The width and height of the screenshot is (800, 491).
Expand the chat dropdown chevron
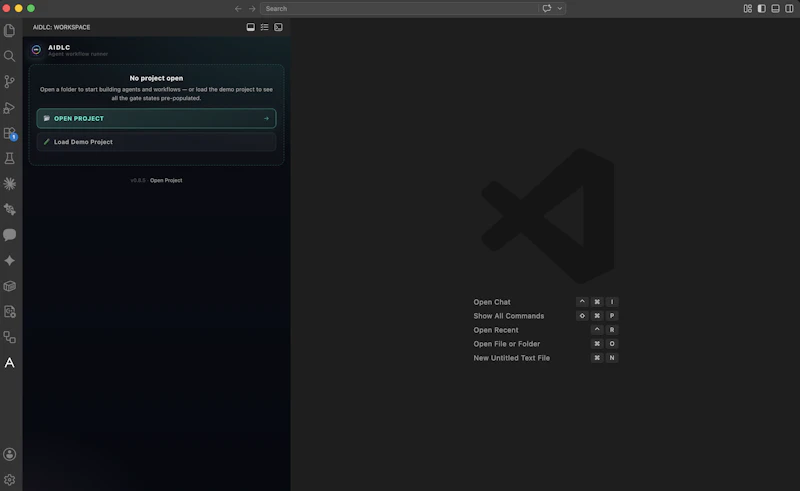coord(560,9)
